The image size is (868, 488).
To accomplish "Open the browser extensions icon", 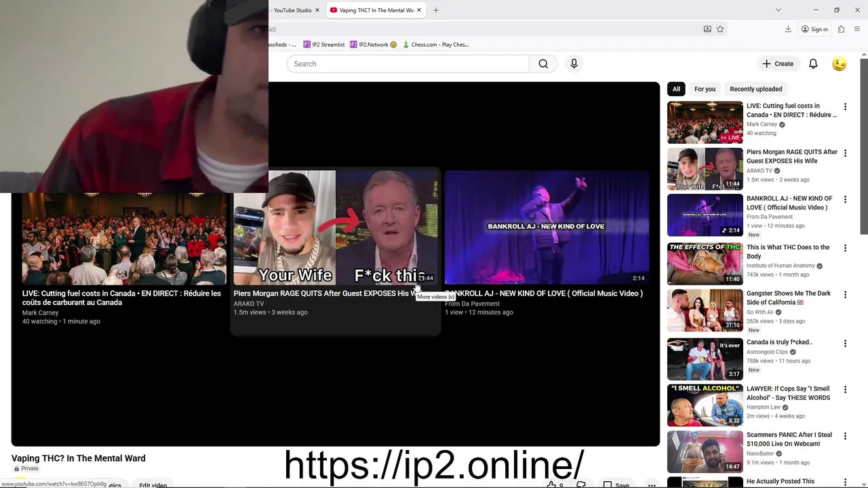I will [841, 29].
